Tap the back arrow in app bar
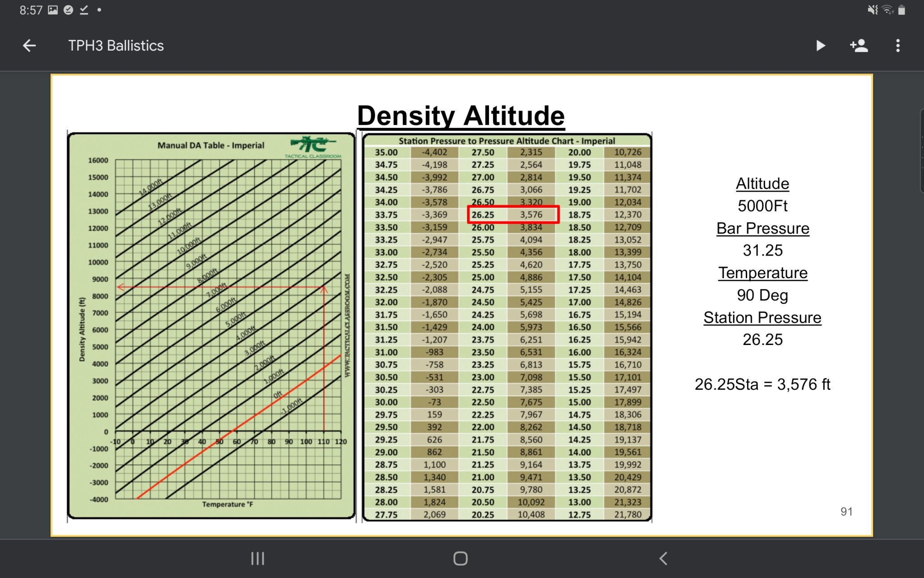 (29, 46)
